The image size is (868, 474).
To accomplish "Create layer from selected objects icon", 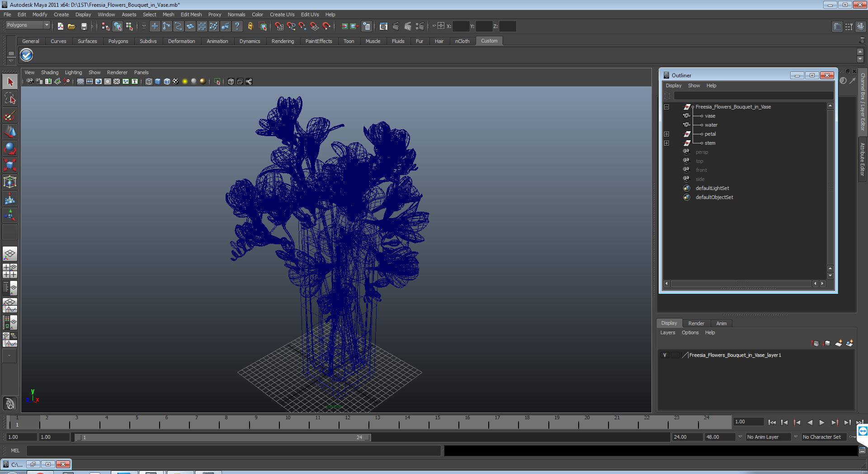I will coord(850,343).
